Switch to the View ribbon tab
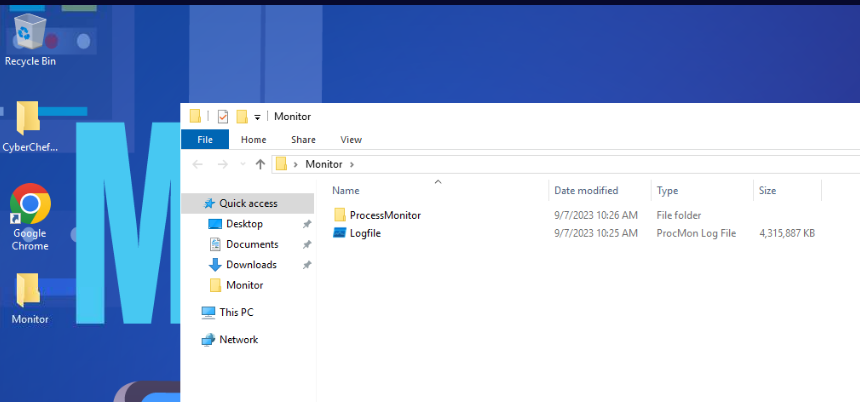860x402 pixels. pyautogui.click(x=351, y=140)
